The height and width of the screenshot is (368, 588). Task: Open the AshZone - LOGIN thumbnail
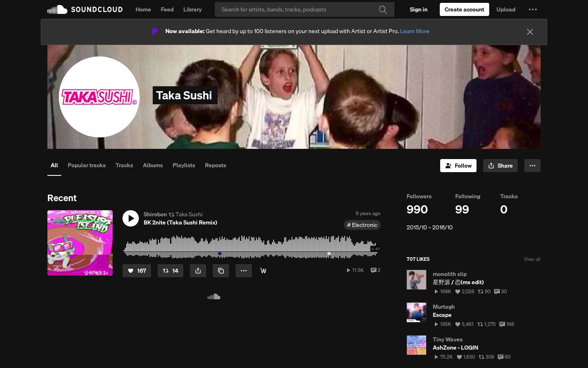(x=416, y=345)
